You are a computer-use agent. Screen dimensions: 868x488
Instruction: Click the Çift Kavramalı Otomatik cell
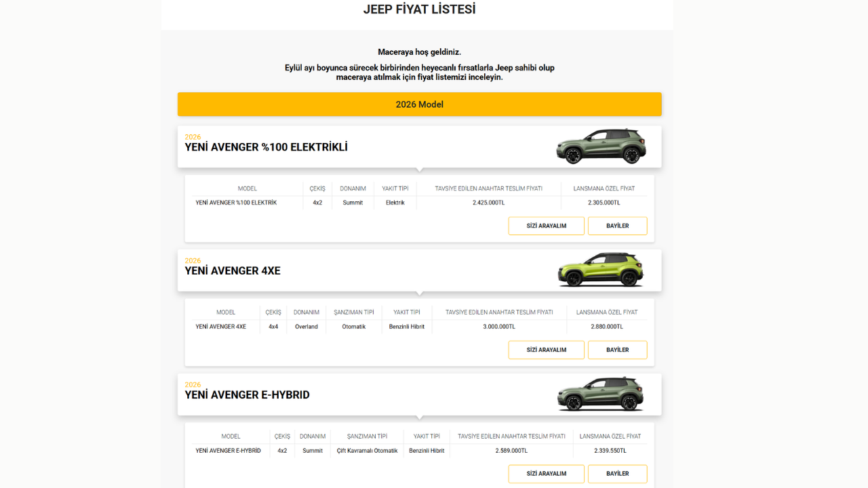coord(368,451)
